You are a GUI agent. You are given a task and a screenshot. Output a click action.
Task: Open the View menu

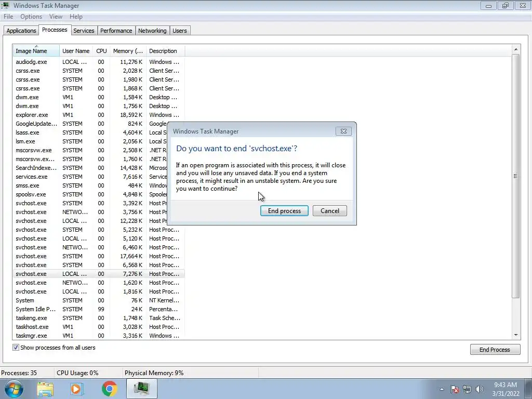click(x=56, y=17)
